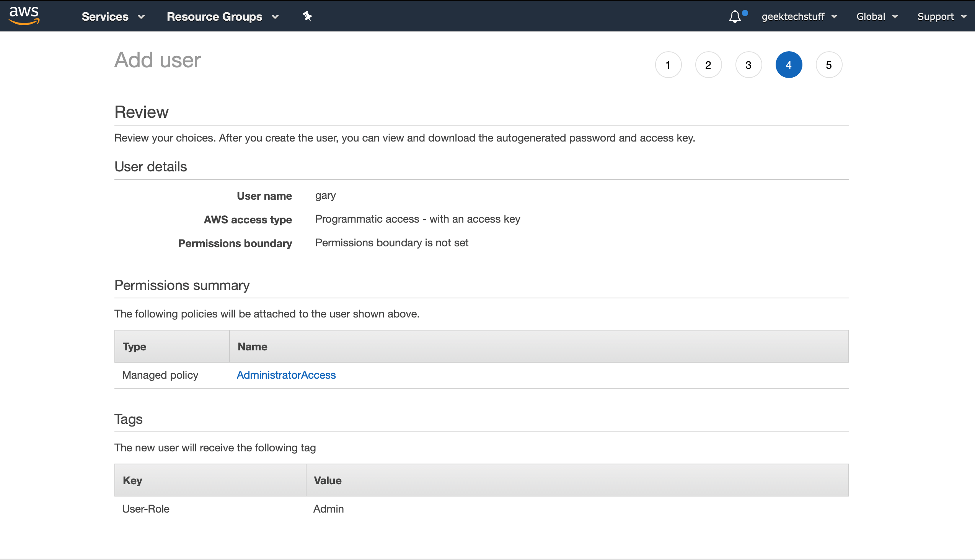Click the Managed policy row
Viewport: 975px width, 560px height.
[x=160, y=374]
